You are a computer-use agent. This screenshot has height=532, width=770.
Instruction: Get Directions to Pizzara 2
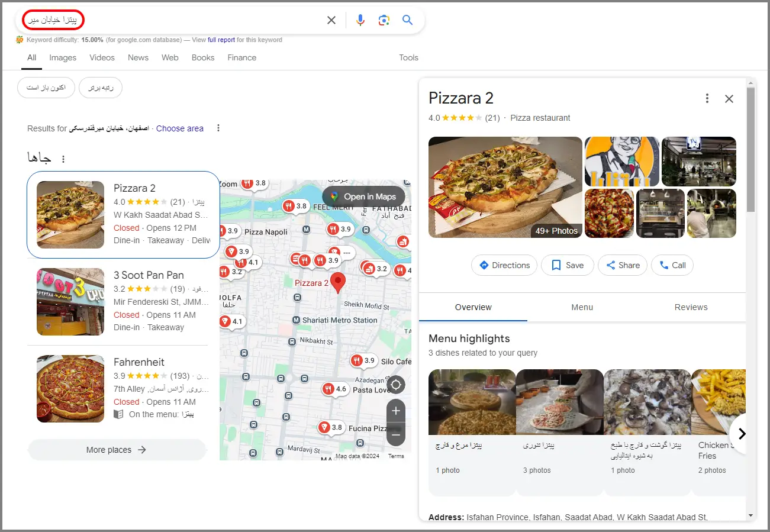tap(504, 265)
